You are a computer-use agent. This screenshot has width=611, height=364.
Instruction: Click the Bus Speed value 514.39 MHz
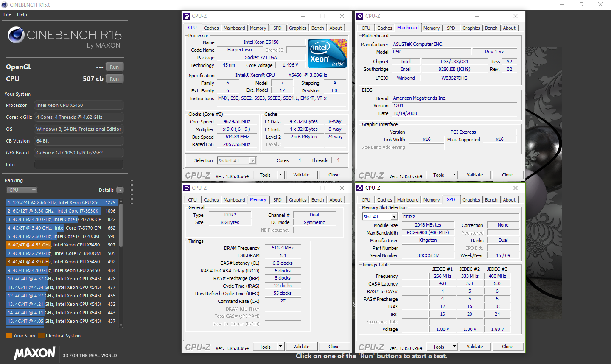tap(237, 137)
